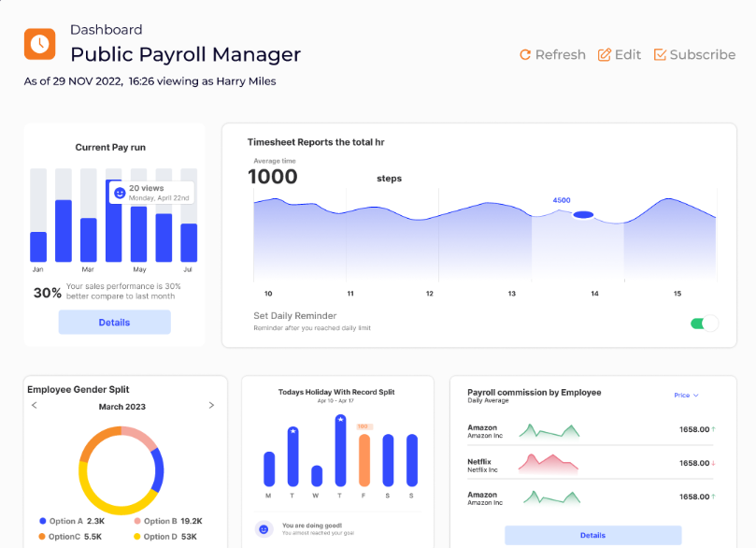Click the Subscribe link text
756x548 pixels.
click(x=702, y=55)
